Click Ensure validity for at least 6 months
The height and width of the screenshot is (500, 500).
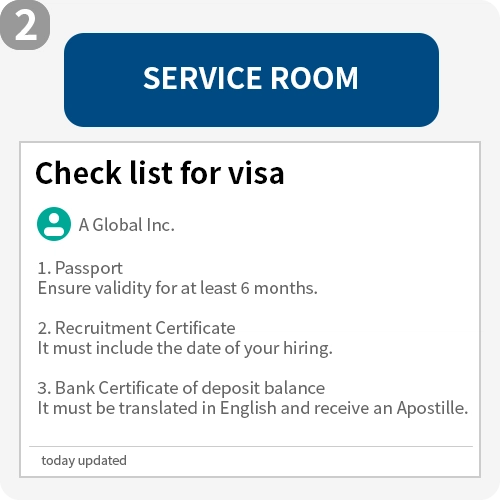[177, 288]
